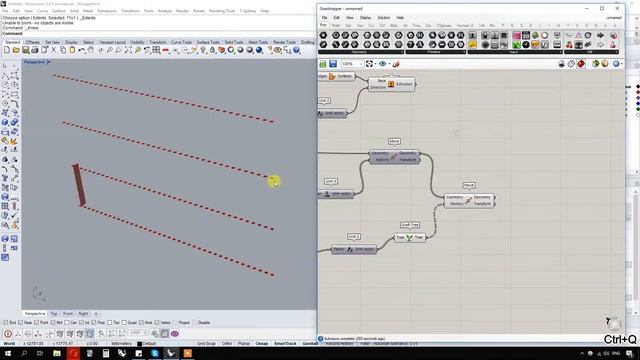Click the pink gradient component icon in Grasshopper
The width and height of the screenshot is (640, 360).
coord(516,36)
